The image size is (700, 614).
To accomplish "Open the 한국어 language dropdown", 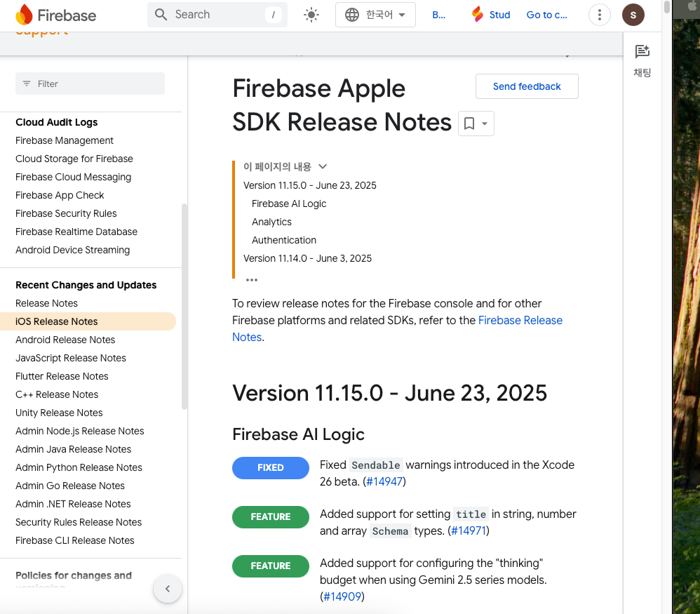I will 375,15.
